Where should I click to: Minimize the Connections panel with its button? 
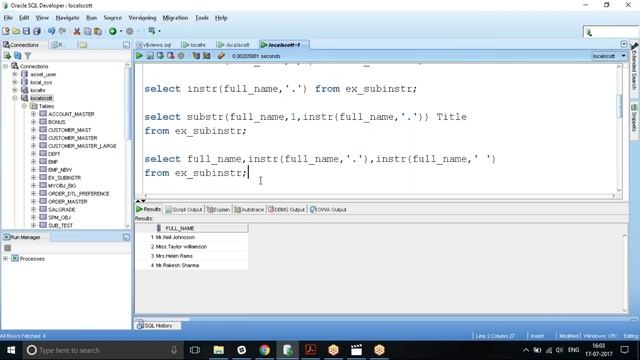(x=126, y=45)
